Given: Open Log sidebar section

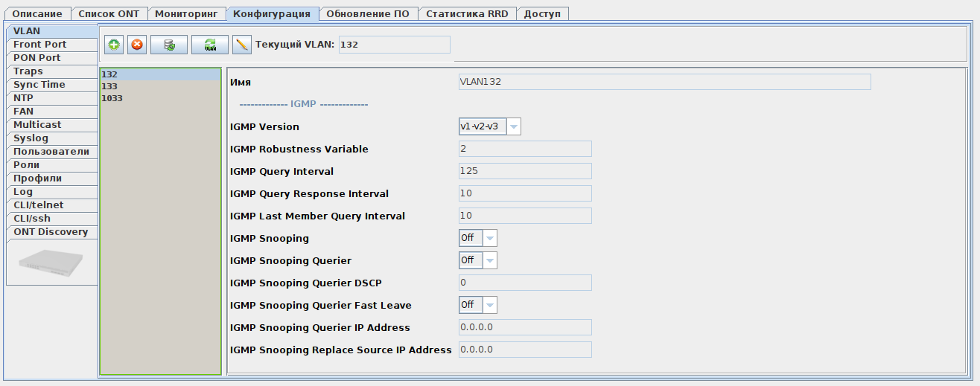Looking at the screenshot, I should tap(51, 192).
